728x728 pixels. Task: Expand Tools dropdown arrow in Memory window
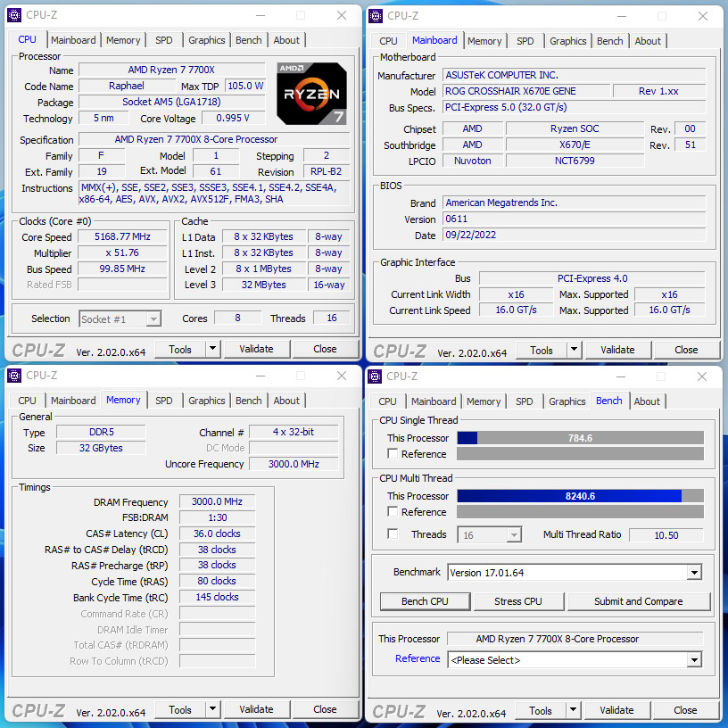pos(212,709)
